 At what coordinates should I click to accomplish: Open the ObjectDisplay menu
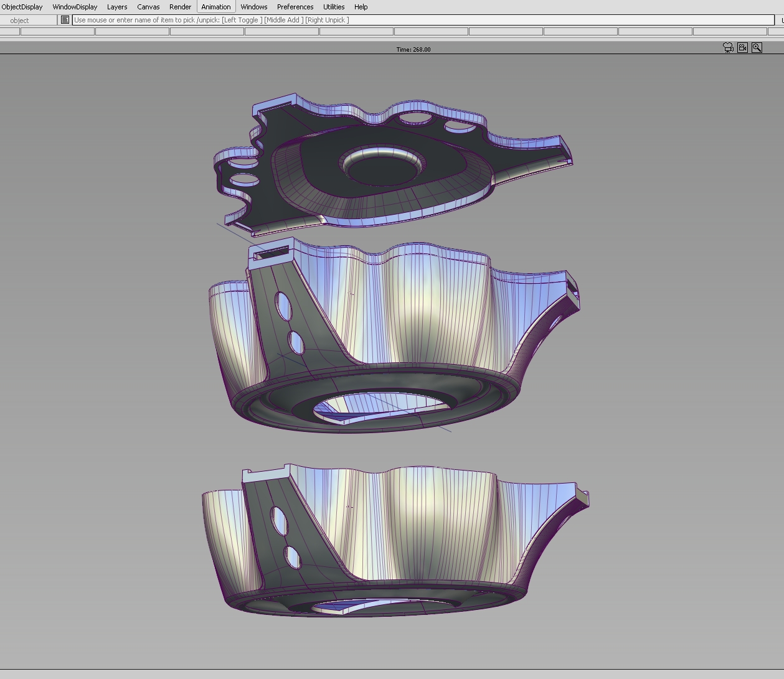[22, 7]
